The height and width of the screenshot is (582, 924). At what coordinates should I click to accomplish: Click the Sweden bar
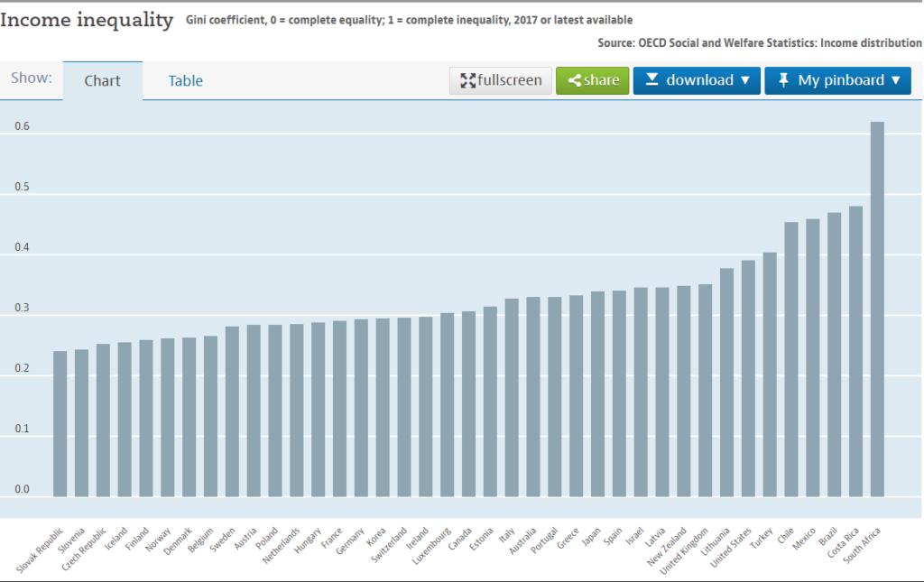pos(232,411)
